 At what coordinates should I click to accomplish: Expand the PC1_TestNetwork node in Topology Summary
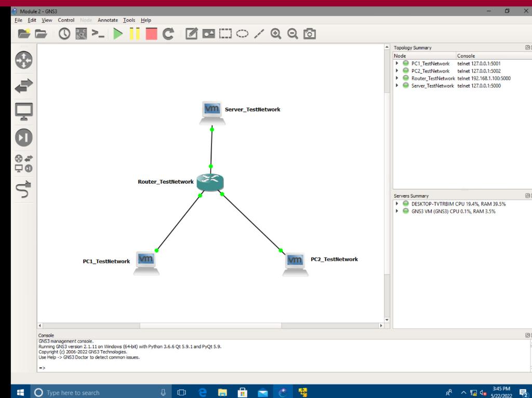click(x=396, y=63)
